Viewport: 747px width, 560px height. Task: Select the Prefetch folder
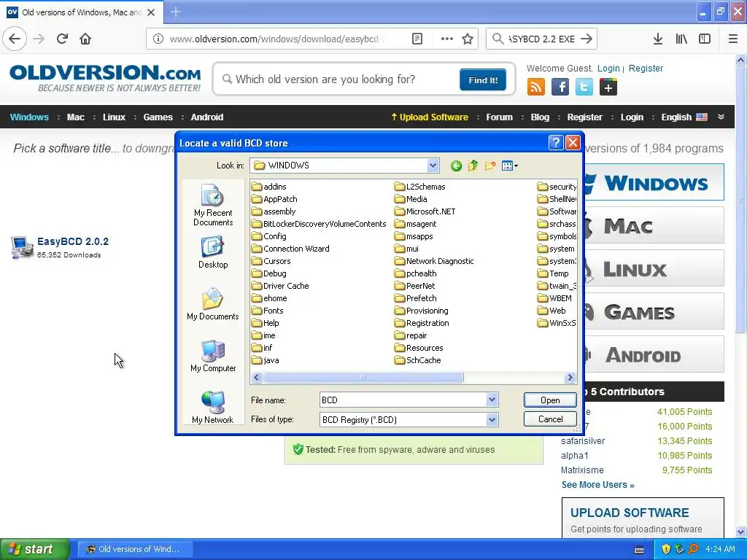pyautogui.click(x=415, y=298)
